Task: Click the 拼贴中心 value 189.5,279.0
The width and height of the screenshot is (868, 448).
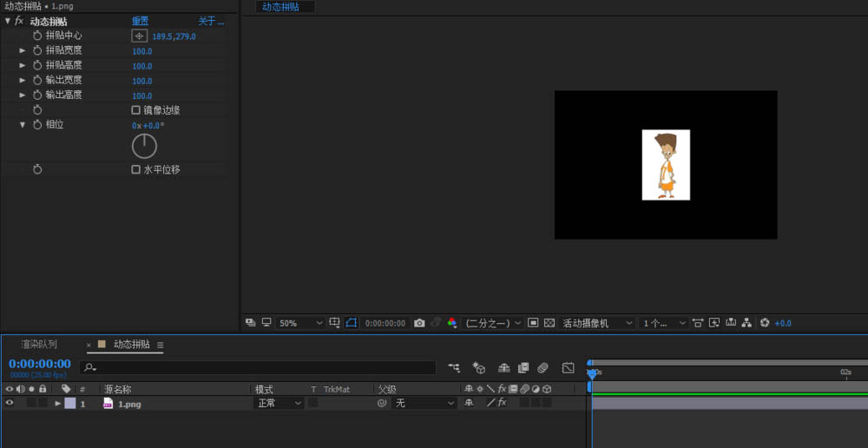Action: 174,36
